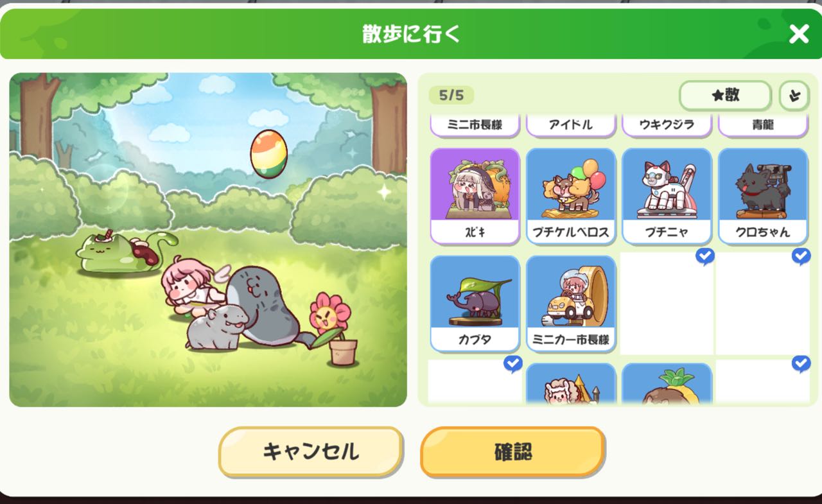This screenshot has height=504, width=822.
Task: Click the キャンセル button
Action: pyautogui.click(x=311, y=451)
